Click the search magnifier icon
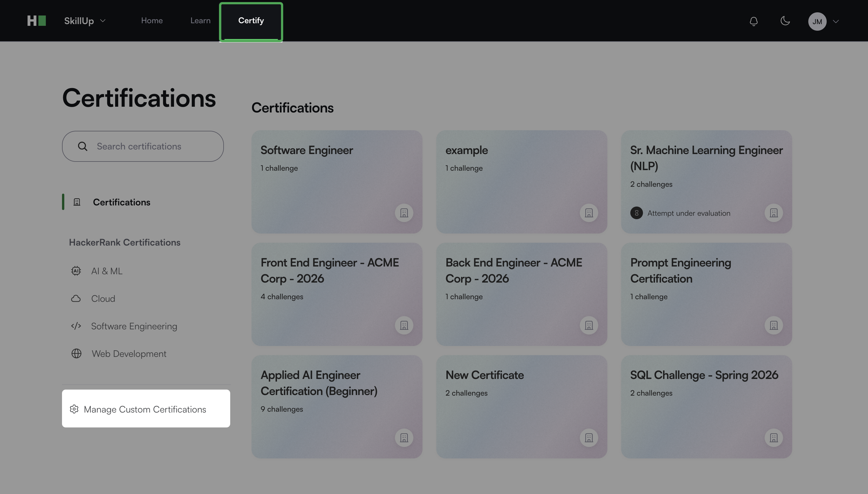The height and width of the screenshot is (494, 868). point(82,146)
